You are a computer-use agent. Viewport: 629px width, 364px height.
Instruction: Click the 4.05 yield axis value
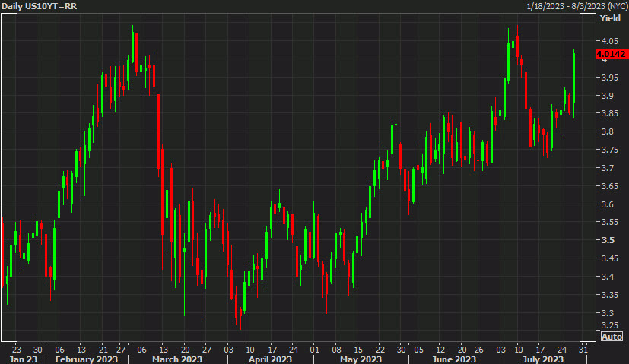[609, 41]
